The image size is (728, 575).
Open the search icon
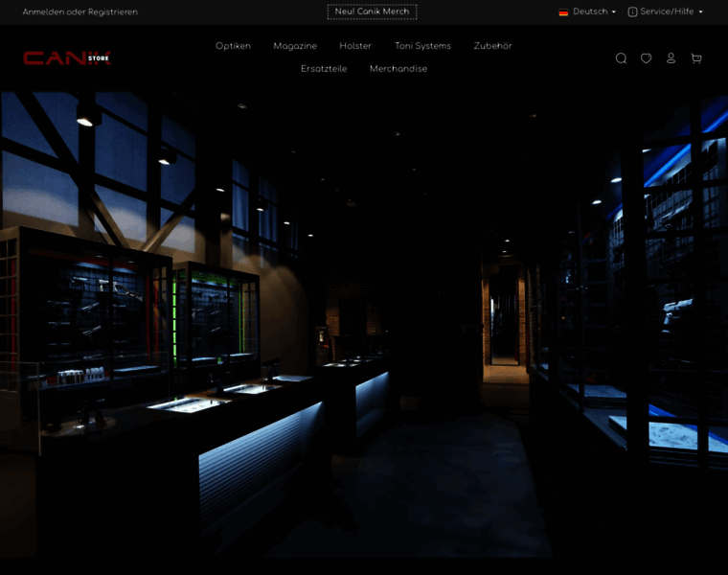[621, 58]
